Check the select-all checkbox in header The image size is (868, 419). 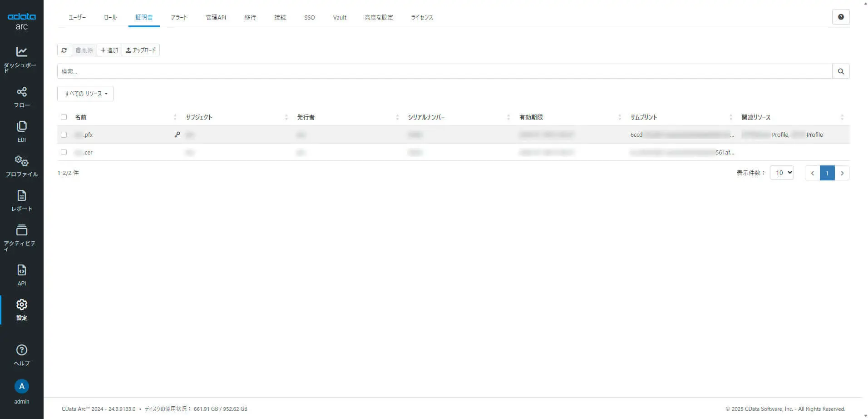point(64,117)
